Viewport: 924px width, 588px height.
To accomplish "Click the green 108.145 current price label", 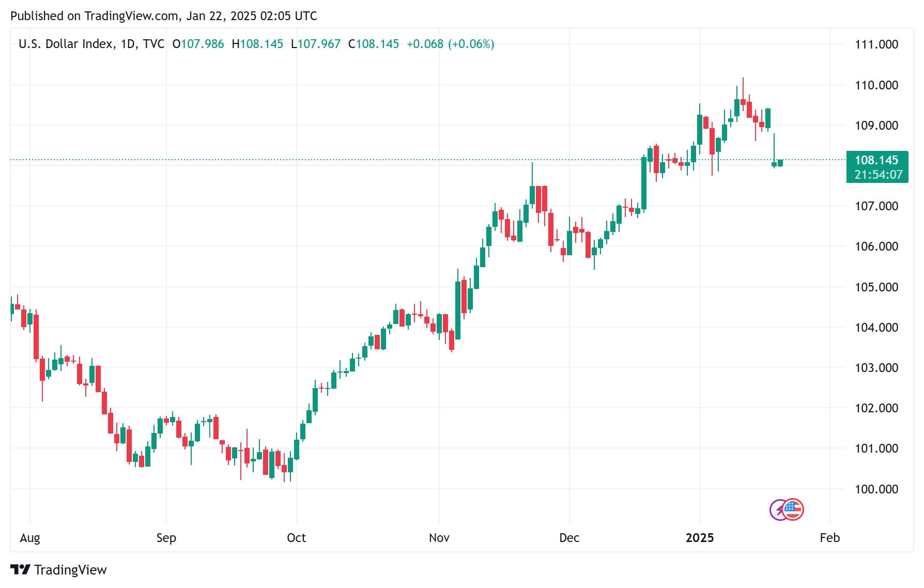I will (x=876, y=160).
